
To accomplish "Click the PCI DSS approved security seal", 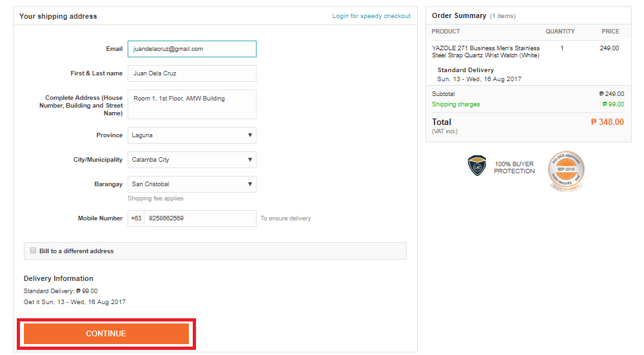I will [566, 170].
